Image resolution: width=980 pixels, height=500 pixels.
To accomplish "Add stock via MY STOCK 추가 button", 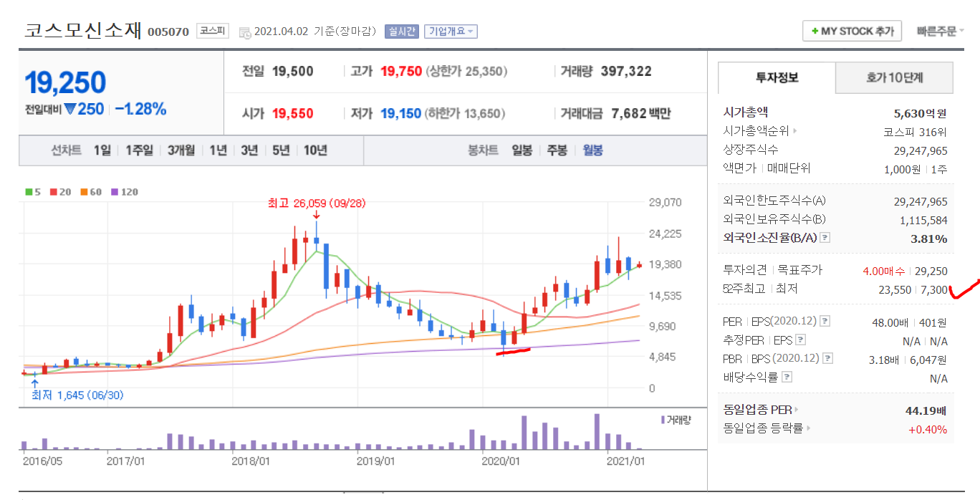I will click(x=852, y=32).
